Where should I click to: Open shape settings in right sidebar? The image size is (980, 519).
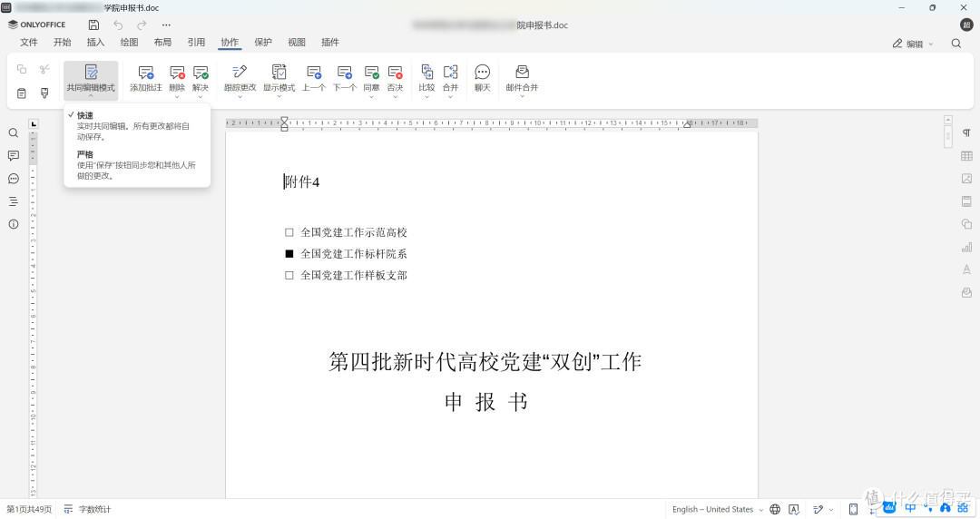coord(966,224)
